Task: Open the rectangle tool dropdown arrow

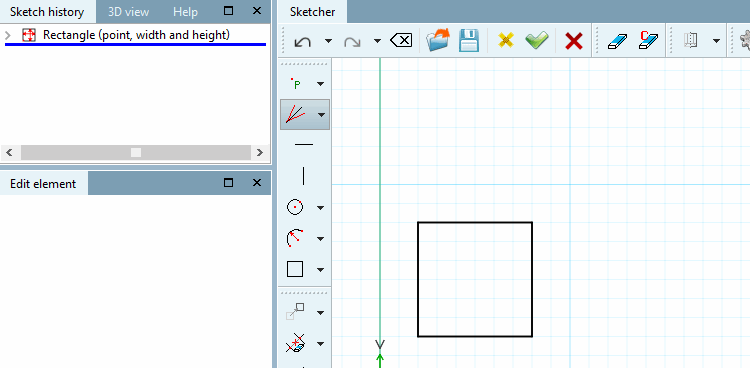Action: pos(320,270)
